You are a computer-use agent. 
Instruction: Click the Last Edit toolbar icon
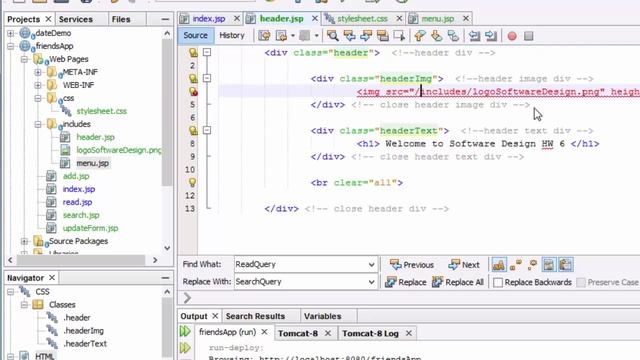point(264,36)
